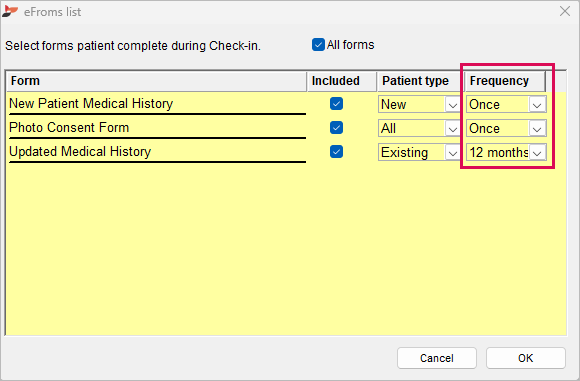Screen dimensions: 580x381
Task: Open Patient type dropdown showing New
Action: tap(419, 104)
